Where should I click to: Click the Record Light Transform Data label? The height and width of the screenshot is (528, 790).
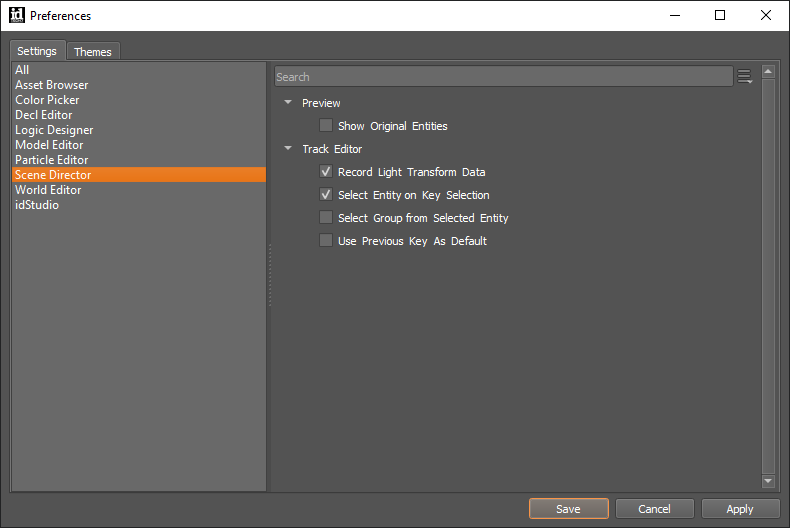(412, 172)
